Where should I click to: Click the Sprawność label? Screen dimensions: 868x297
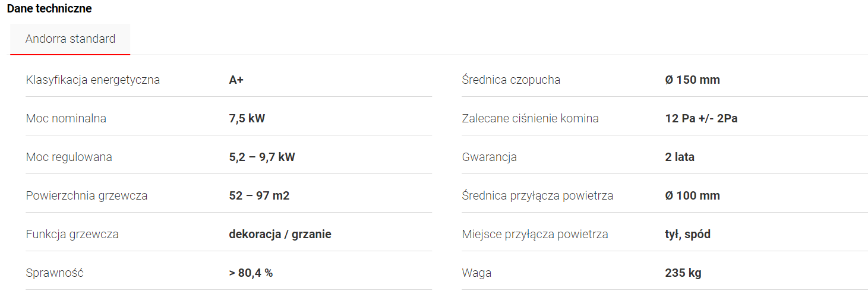(55, 273)
